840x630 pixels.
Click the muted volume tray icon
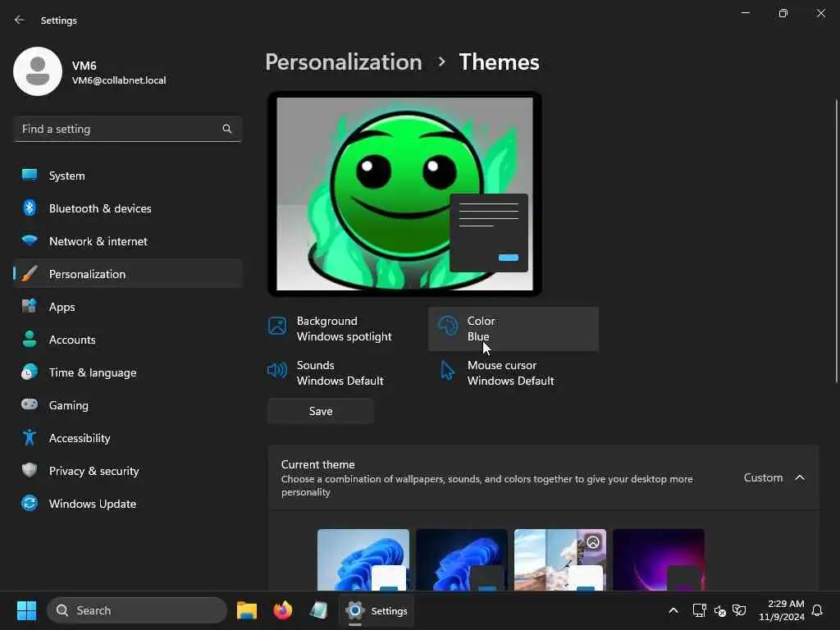pyautogui.click(x=719, y=610)
